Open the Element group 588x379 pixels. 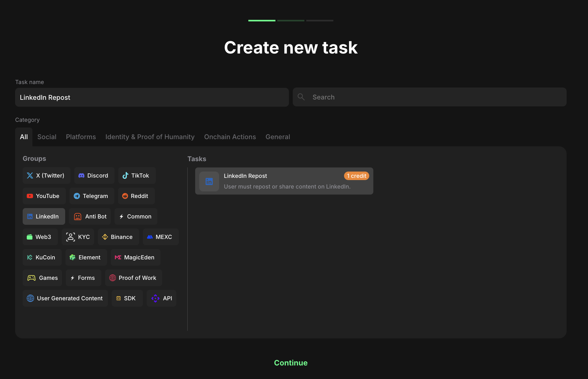[86, 257]
